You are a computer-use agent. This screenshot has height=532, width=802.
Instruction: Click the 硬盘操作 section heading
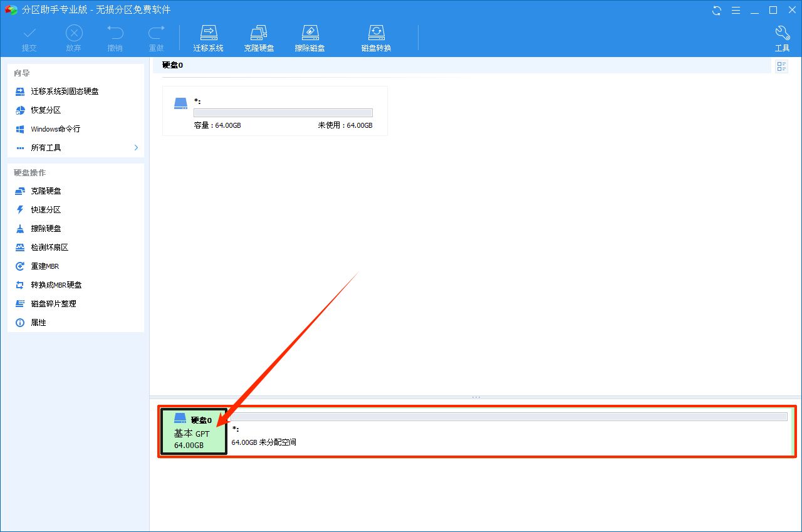tap(29, 173)
